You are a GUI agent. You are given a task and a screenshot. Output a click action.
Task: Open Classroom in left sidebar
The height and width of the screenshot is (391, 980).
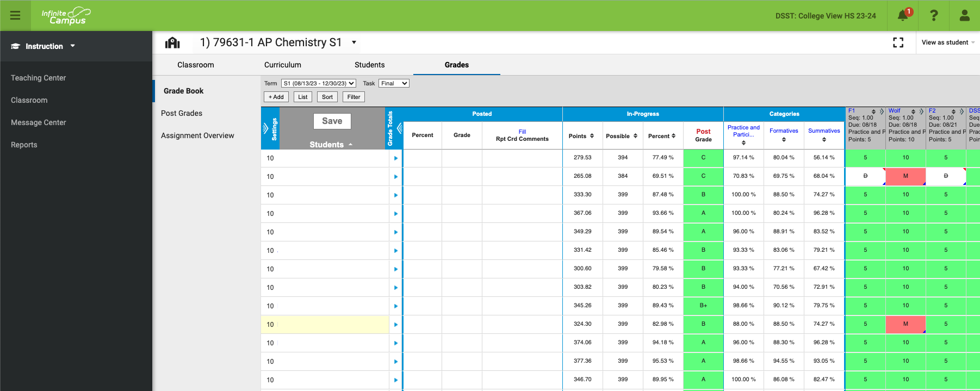pos(29,100)
